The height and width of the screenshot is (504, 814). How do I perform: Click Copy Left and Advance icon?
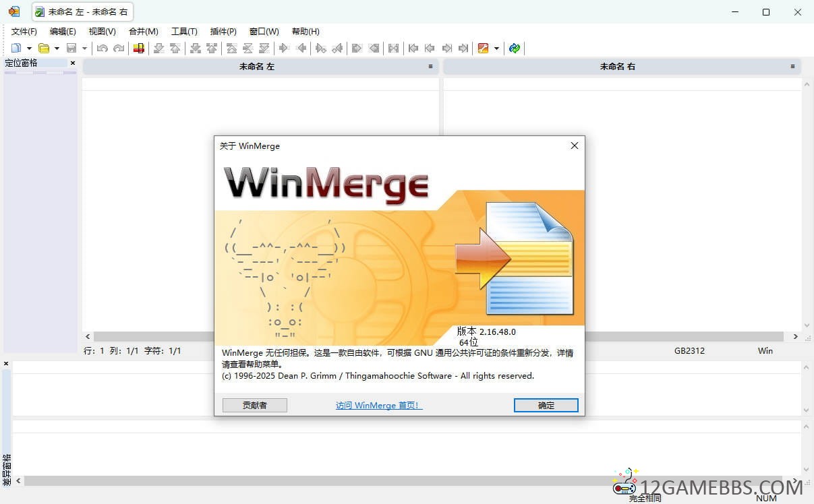(x=337, y=48)
